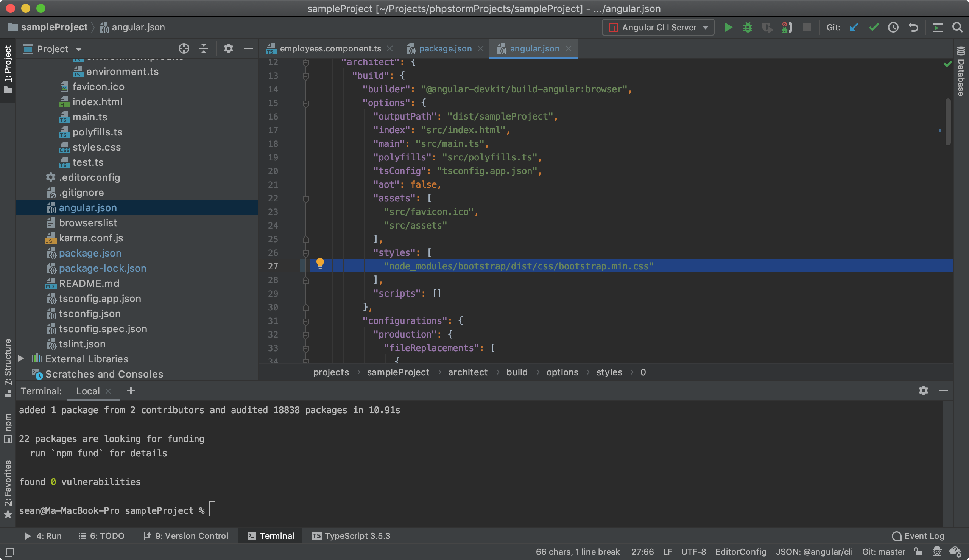Open the Project view selector dropdown
The image size is (969, 560).
(78, 49)
